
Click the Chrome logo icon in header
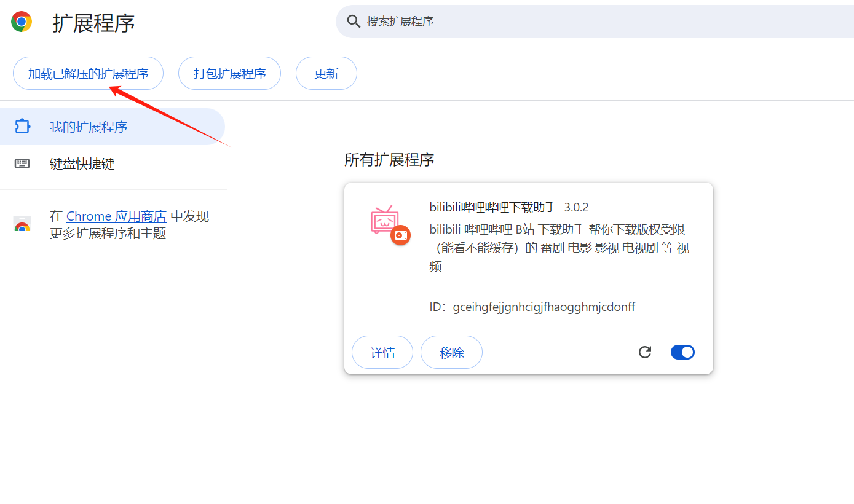click(22, 22)
